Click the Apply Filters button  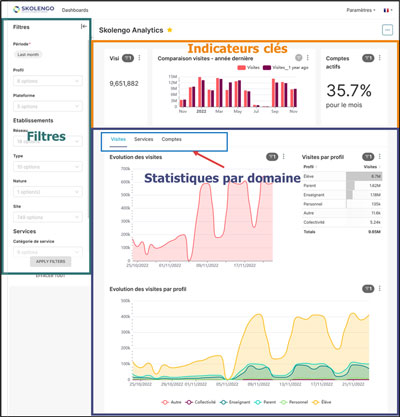click(51, 261)
